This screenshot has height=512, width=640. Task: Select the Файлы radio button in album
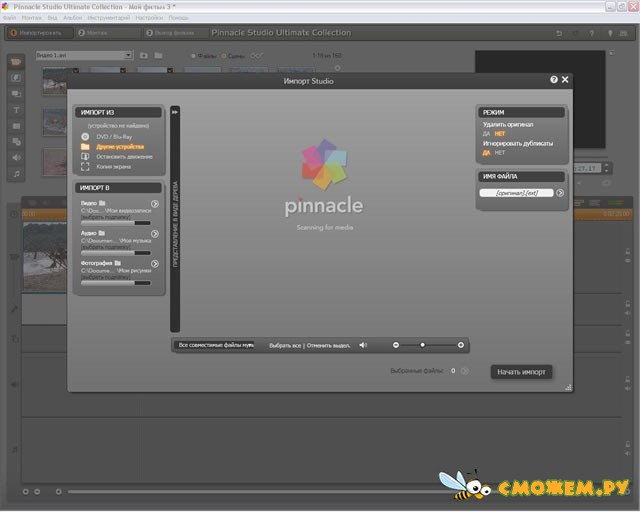click(x=193, y=56)
